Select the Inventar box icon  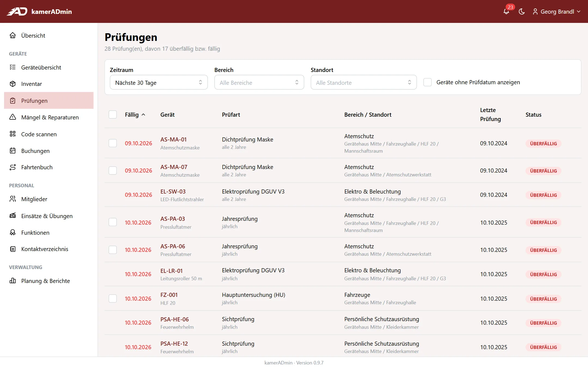point(13,84)
